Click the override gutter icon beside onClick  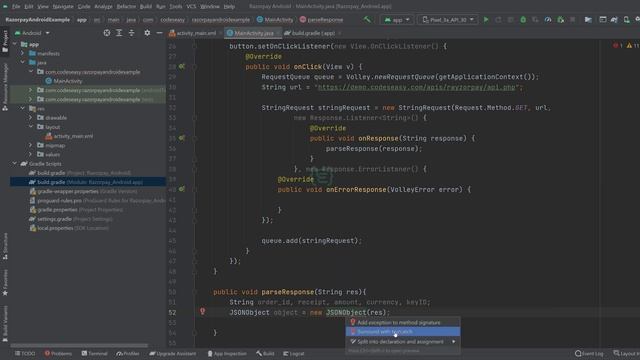coord(182,66)
